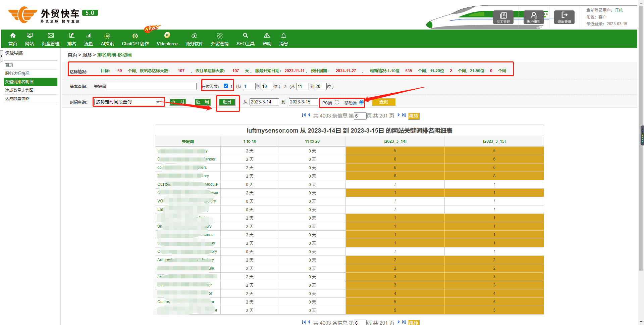Screen dimensions: 644x325
Task: Open the 网站 website nav icon
Action: pos(30,39)
